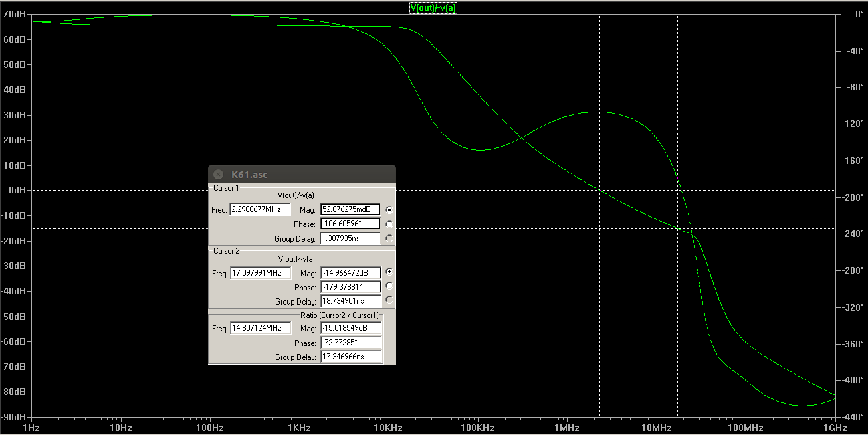Click the 1KHz frequency axis label
This screenshot has width=868, height=435.
pos(299,427)
